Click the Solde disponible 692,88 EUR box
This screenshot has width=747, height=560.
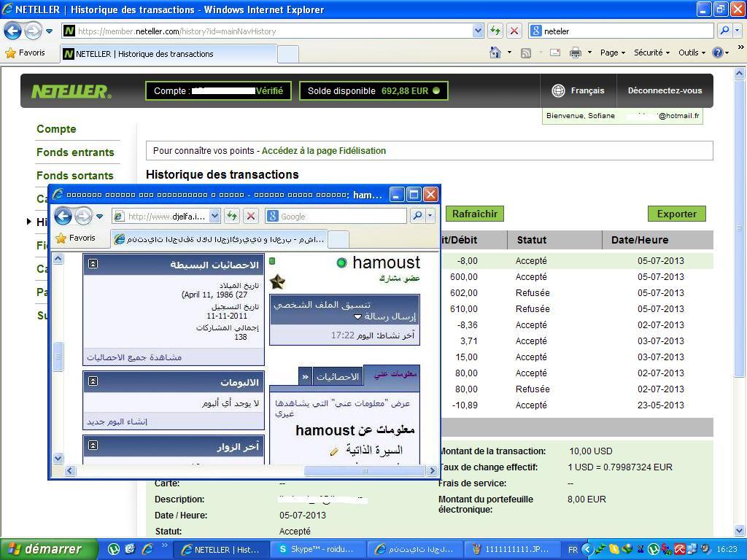(373, 91)
